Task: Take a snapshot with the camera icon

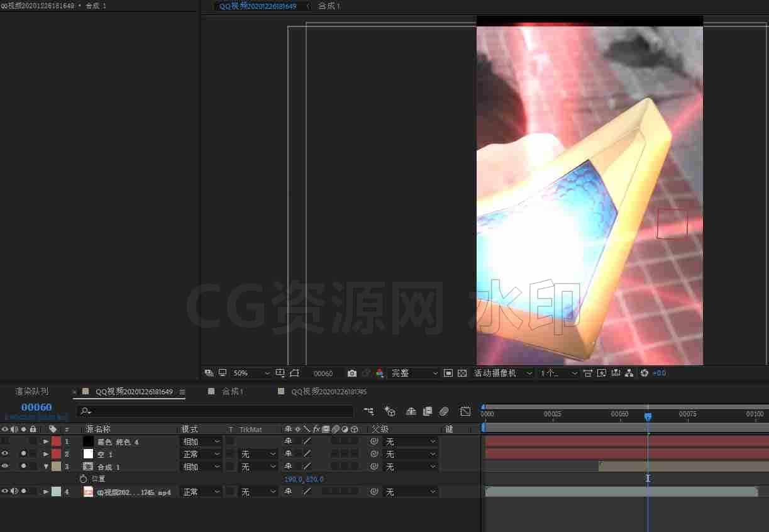Action: pyautogui.click(x=351, y=373)
